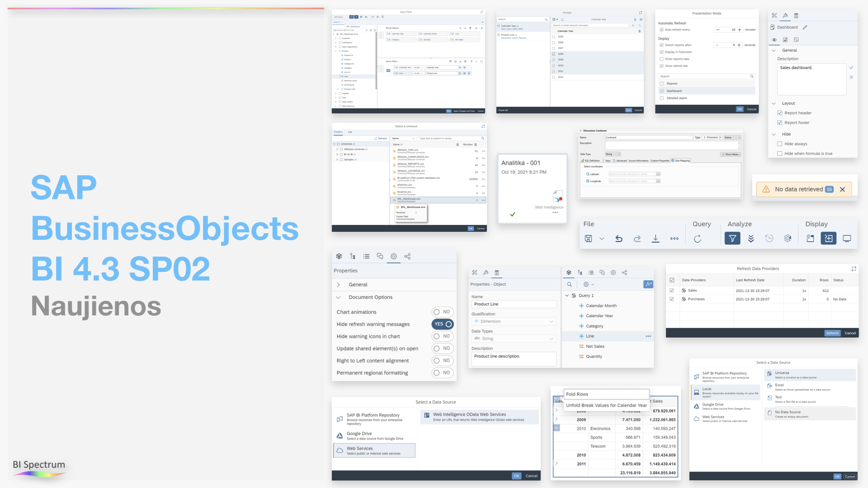Click the comments icon in the Properties panel
Viewport: 868px width, 488px height.
click(x=380, y=256)
